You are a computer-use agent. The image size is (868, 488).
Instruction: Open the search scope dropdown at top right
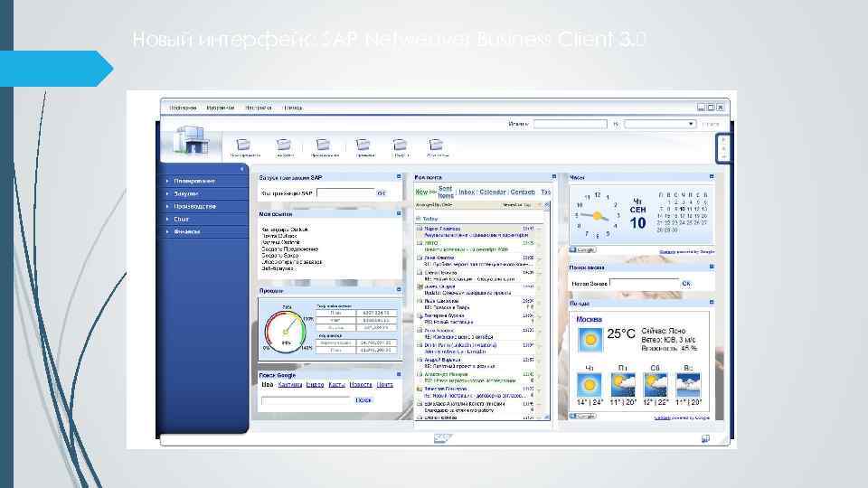click(x=691, y=124)
